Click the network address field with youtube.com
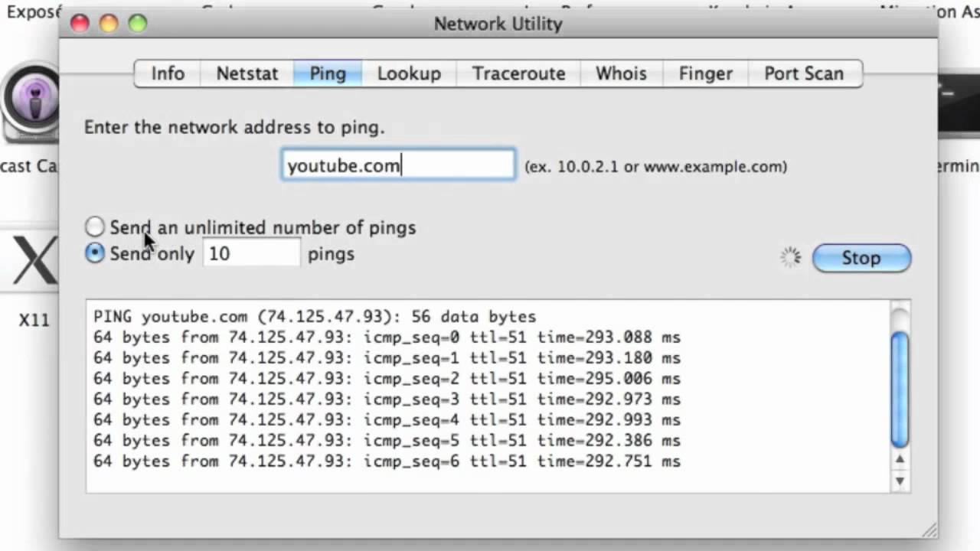980x551 pixels. click(398, 165)
